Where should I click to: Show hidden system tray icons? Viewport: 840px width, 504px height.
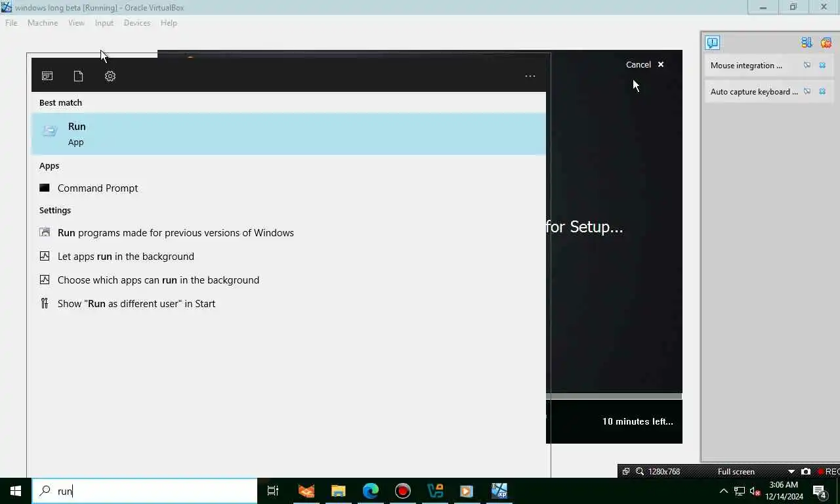coord(724,491)
